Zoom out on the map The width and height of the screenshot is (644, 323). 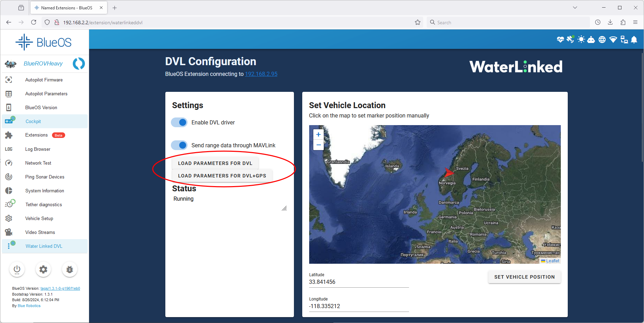pyautogui.click(x=318, y=145)
